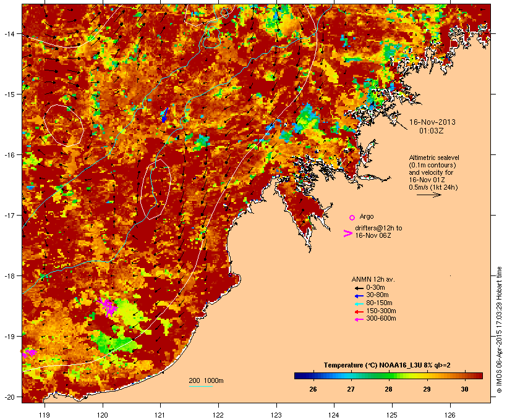Image resolution: width=507 pixels, height=420 pixels.
Task: Click the 'Argo' legend label
Action: click(367, 216)
